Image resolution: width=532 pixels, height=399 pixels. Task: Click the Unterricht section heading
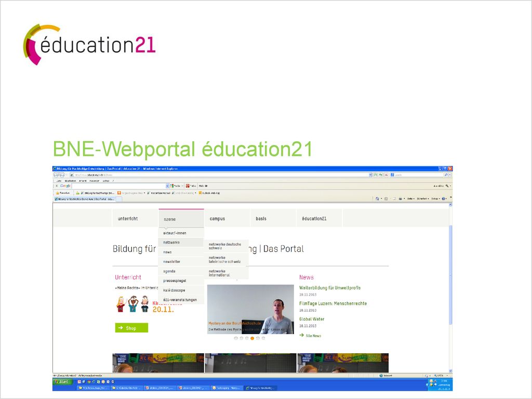pos(128,277)
